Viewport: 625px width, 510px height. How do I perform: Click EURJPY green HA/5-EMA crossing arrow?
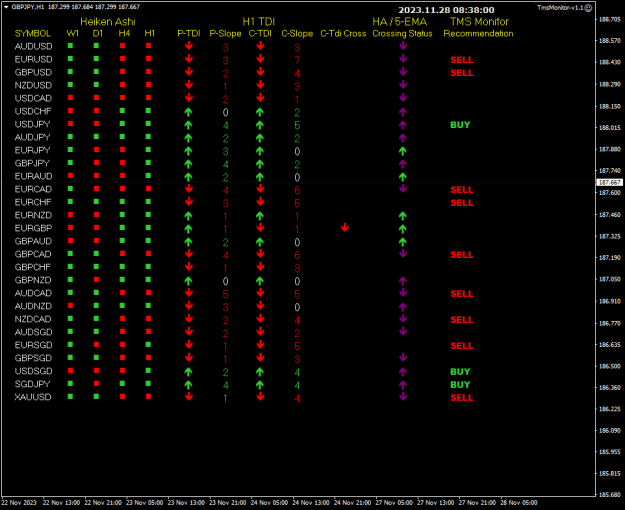point(403,151)
